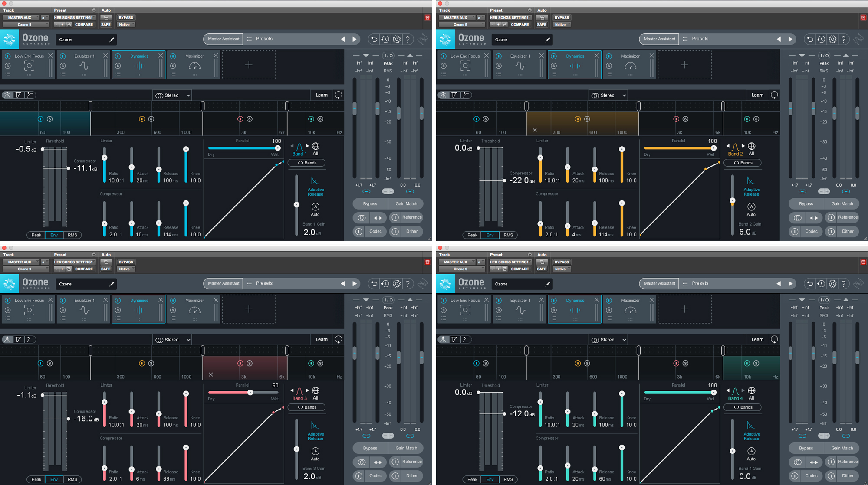Open the Dynamics module preset list in the Band 1 window
Viewport: 868px width, 485px height.
coord(118,74)
